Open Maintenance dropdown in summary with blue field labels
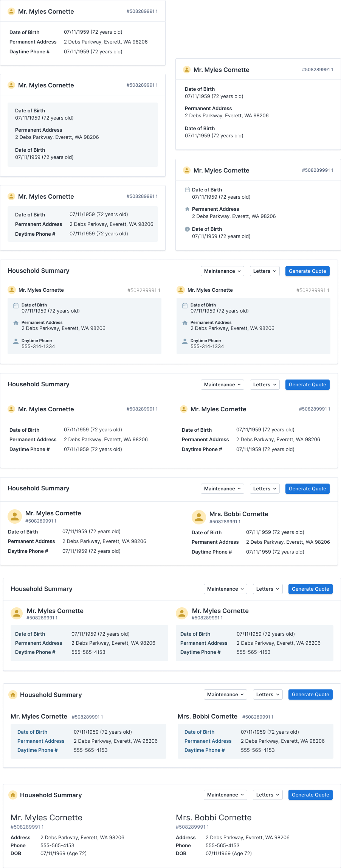 (225, 694)
